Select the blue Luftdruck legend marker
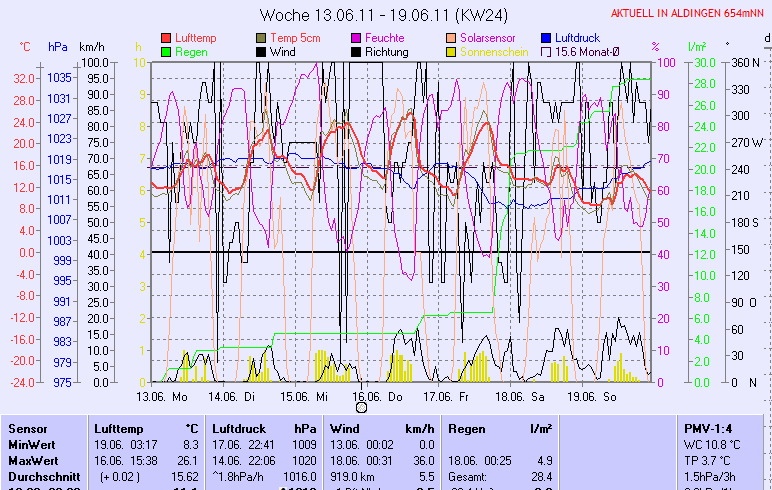Screen dimensions: 772x490 [x=546, y=37]
